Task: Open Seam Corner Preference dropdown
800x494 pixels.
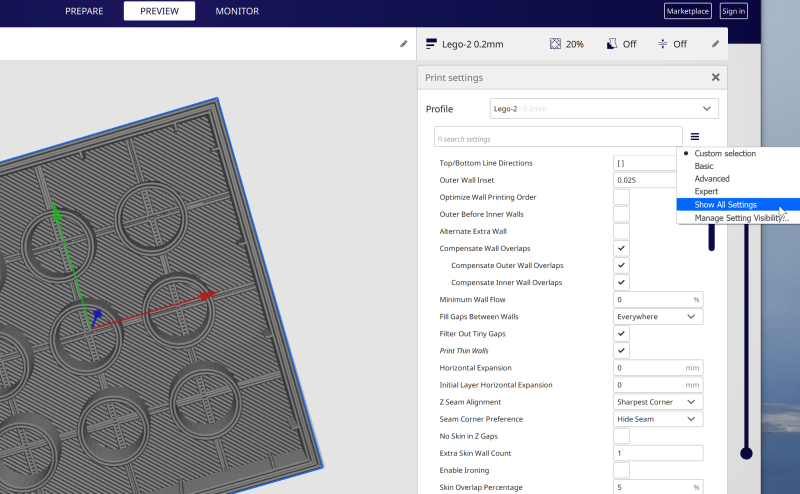Action: pyautogui.click(x=658, y=419)
